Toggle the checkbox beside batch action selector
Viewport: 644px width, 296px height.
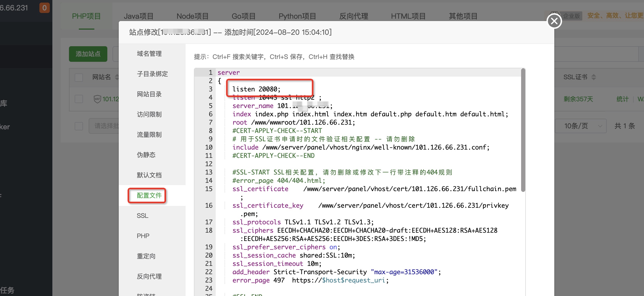(79, 126)
